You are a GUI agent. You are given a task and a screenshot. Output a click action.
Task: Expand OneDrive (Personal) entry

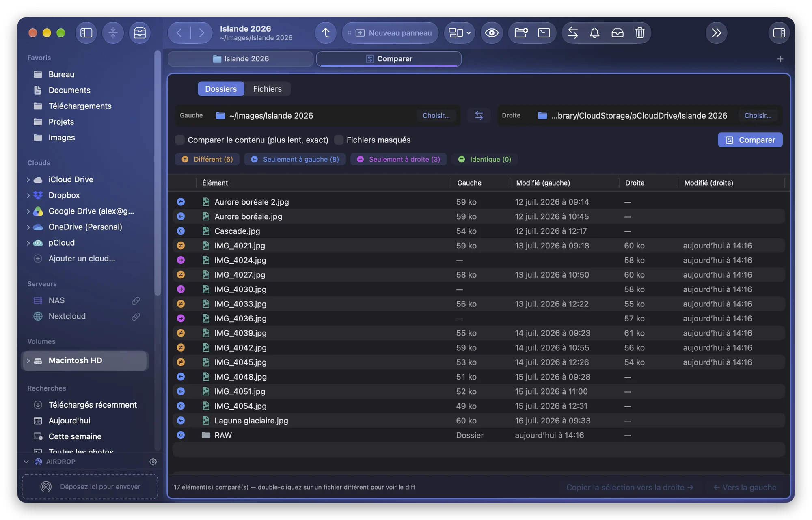28,227
